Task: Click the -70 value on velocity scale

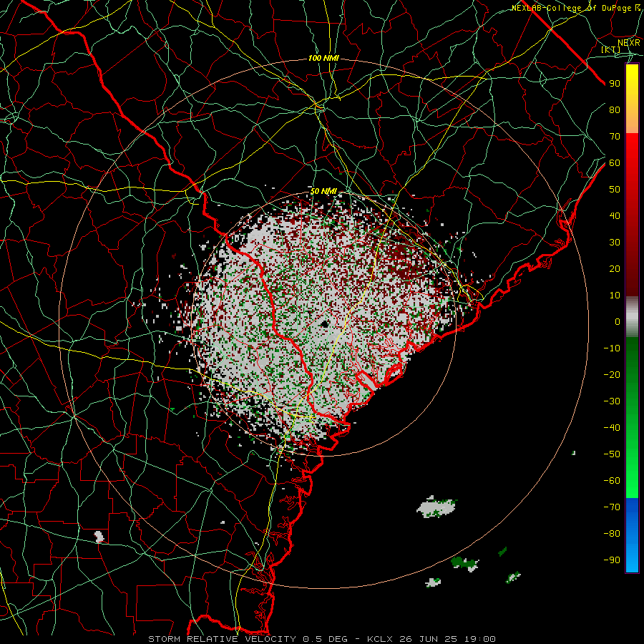Action: coord(612,507)
